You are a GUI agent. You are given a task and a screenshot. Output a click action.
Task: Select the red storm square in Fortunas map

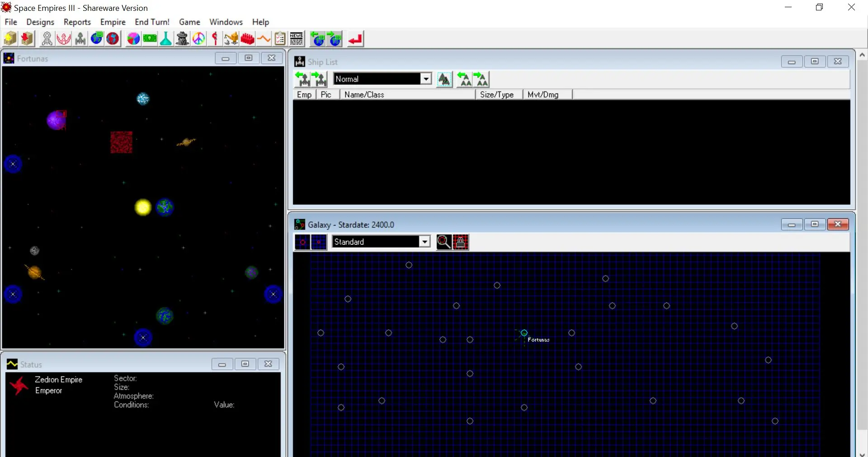122,142
